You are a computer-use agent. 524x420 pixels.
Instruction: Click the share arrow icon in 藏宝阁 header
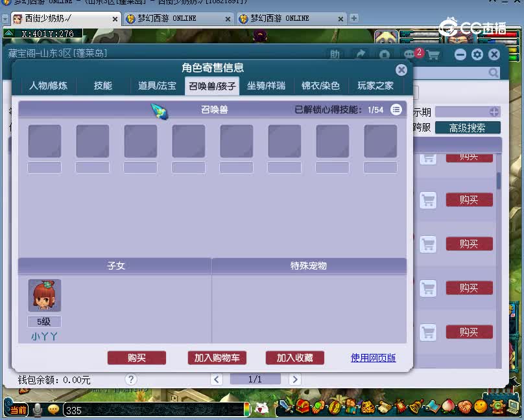point(361,54)
